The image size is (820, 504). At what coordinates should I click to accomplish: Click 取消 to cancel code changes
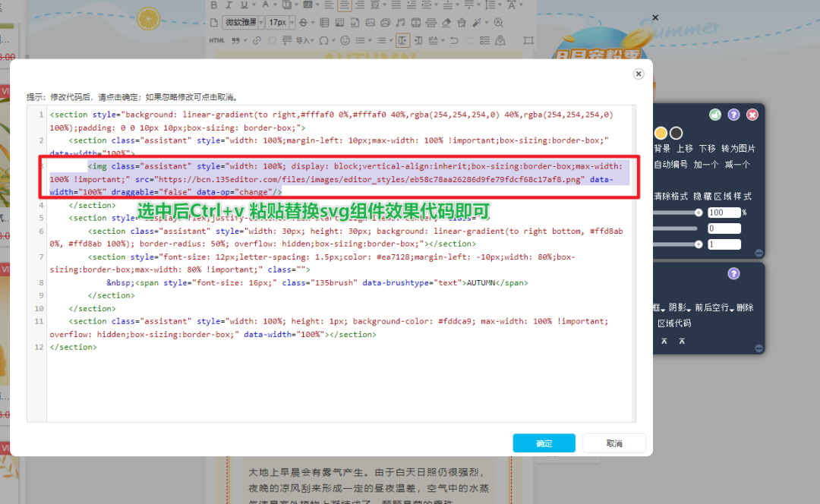[614, 443]
